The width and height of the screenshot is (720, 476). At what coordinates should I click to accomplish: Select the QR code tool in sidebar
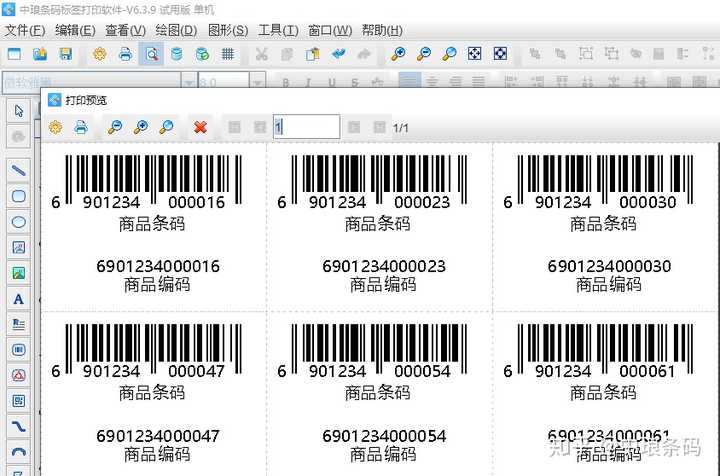18,401
